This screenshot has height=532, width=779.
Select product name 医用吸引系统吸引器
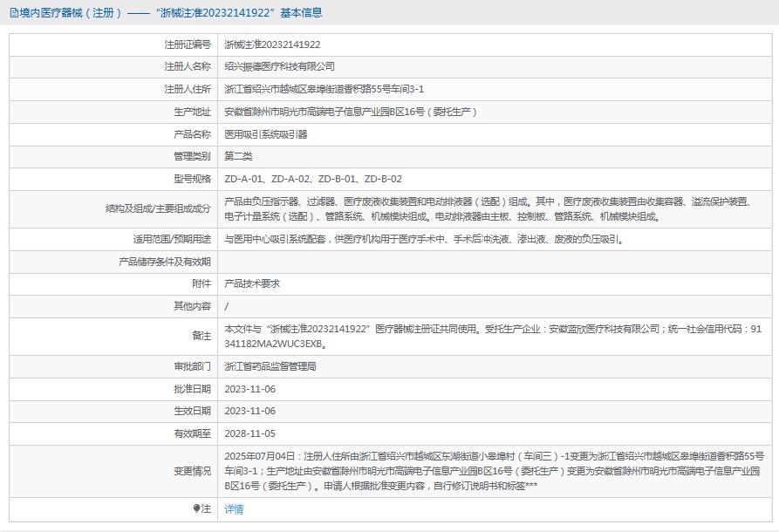coord(266,134)
